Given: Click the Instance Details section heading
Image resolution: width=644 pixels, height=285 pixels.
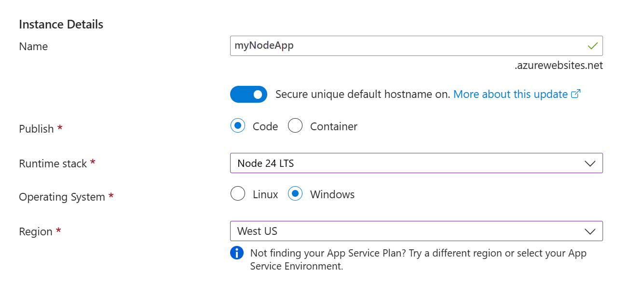Looking at the screenshot, I should [61, 24].
